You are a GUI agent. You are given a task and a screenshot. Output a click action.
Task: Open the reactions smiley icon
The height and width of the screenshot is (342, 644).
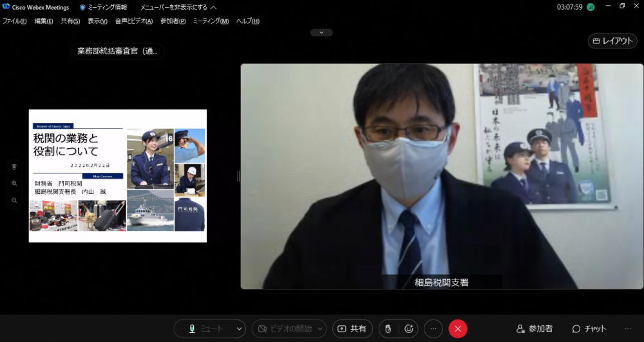point(408,328)
